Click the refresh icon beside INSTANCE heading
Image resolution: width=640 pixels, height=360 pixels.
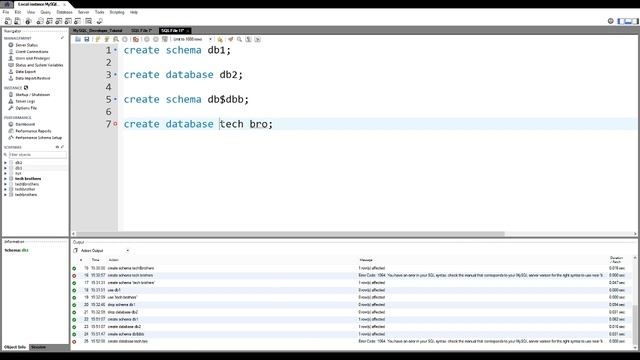pos(26,88)
